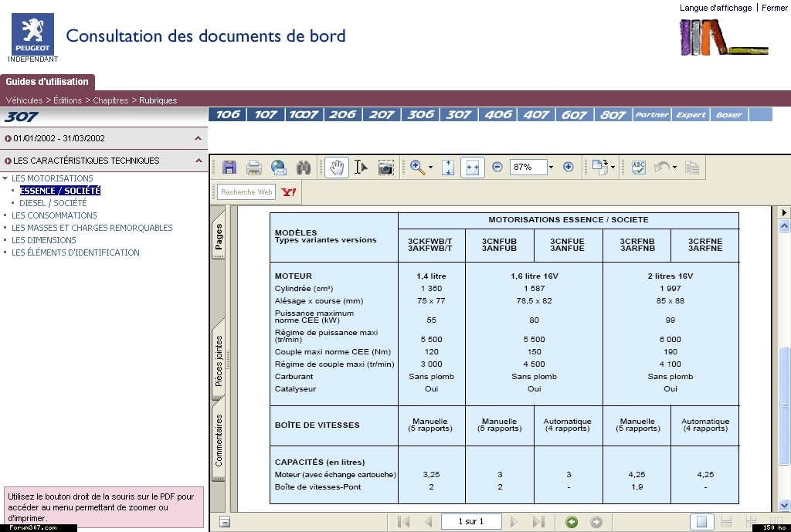
Task: Select the 206 model tab
Action: pyautogui.click(x=342, y=114)
